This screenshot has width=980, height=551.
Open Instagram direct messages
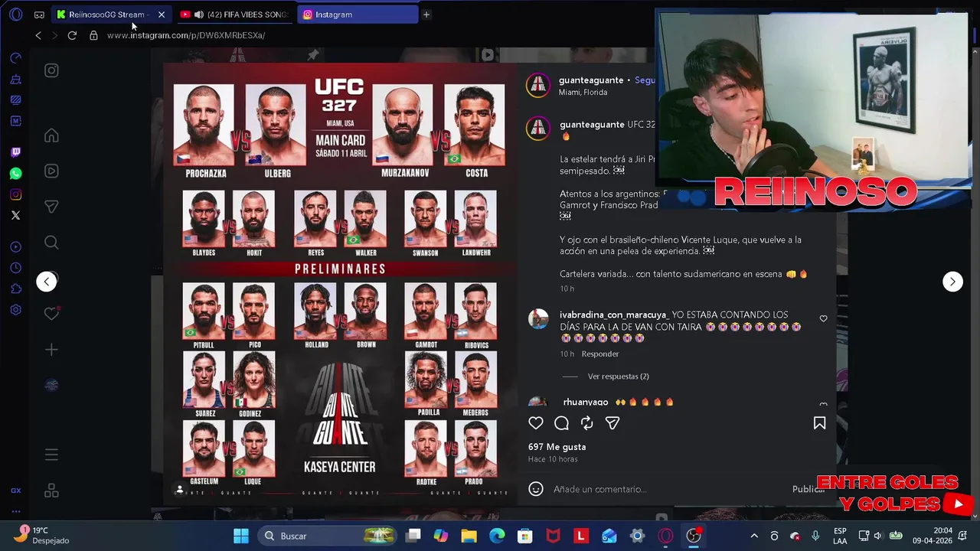51,207
